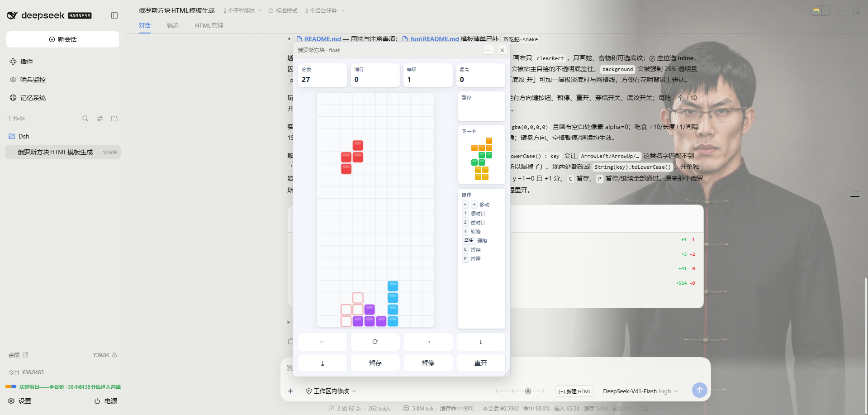The height and width of the screenshot is (415, 868).
Task: Click the +514 -0 diff line
Action: point(685,283)
